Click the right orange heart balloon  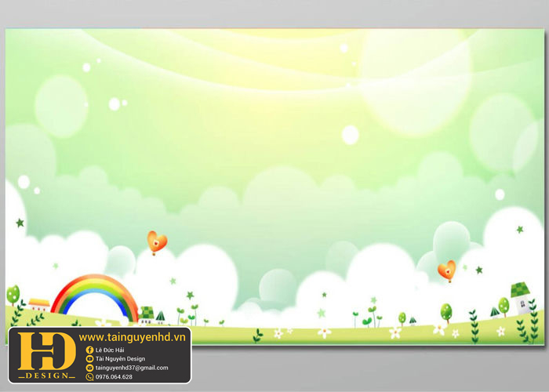tap(446, 270)
